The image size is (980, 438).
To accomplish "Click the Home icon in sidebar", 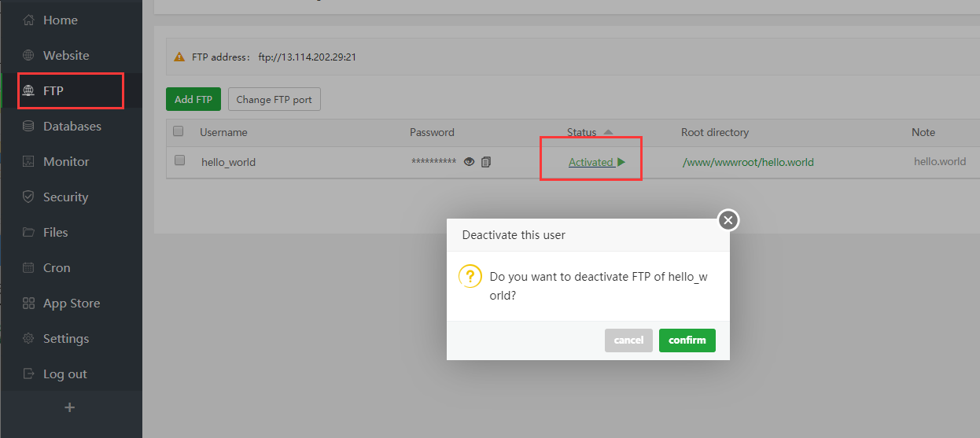I will click(x=29, y=20).
